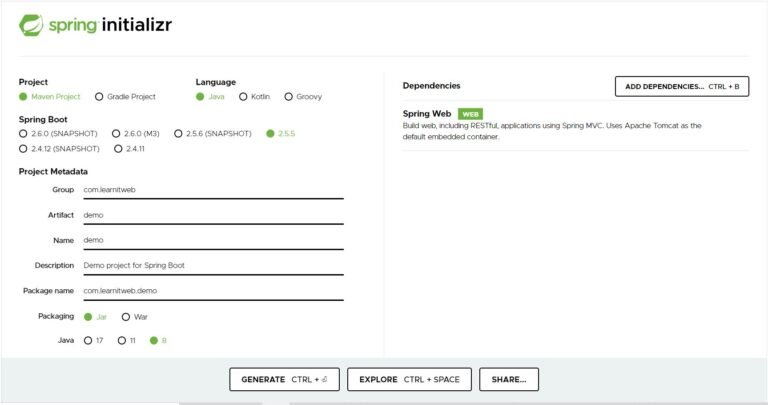This screenshot has width=768, height=405.
Task: Select Spring Boot 2.5.5 version
Action: [281, 133]
